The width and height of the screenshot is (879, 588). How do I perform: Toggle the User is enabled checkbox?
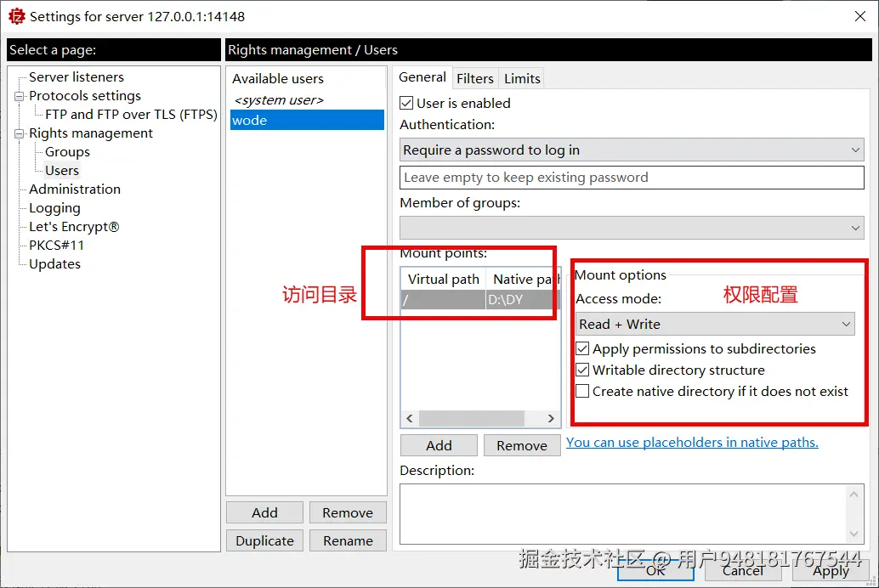tap(406, 103)
